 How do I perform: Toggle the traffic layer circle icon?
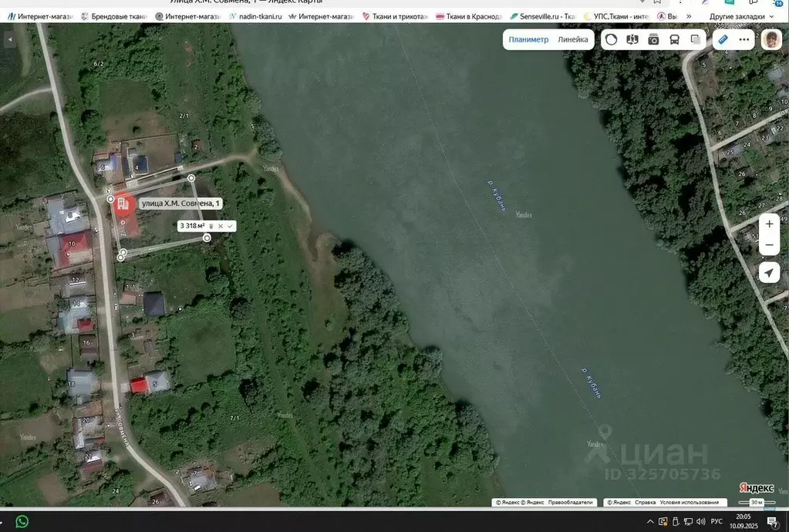point(612,40)
